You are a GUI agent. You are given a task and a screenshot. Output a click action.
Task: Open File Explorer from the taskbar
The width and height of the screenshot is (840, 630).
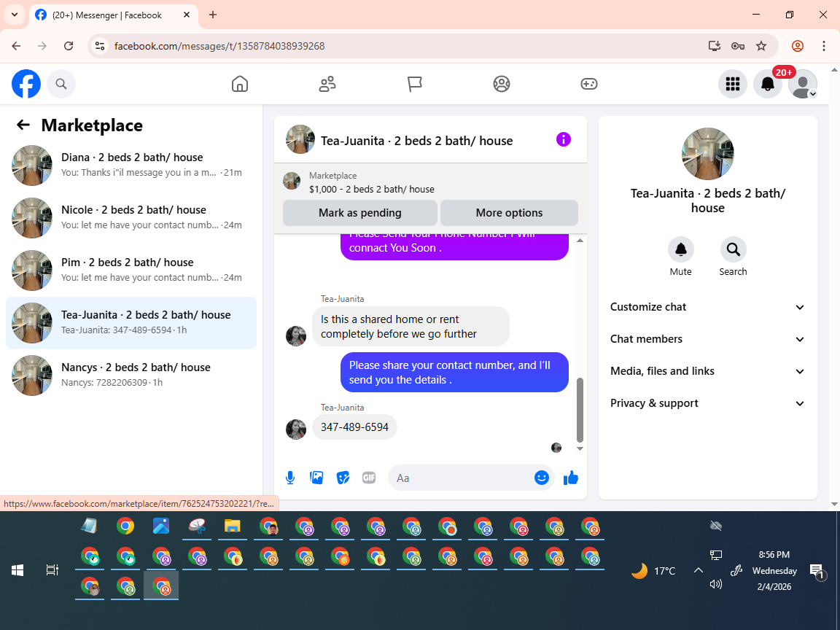click(x=232, y=526)
